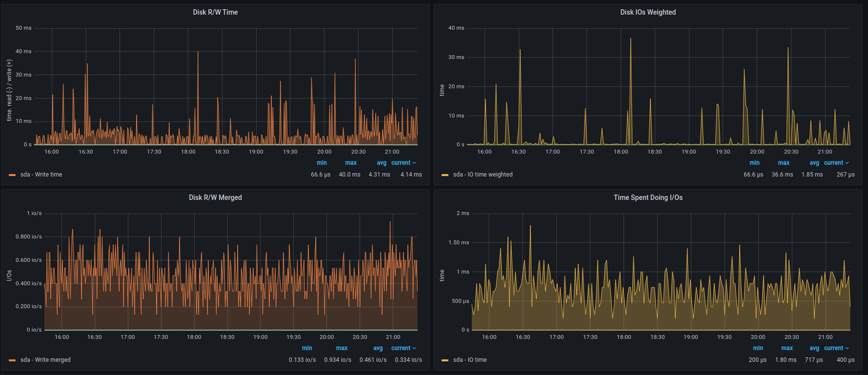868x375 pixels.
Task: Toggle the sda - IO time weighted series label
Action: pos(483,175)
